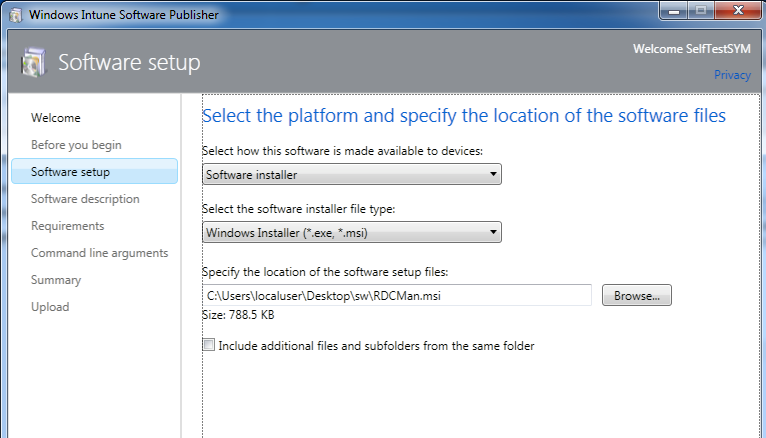Go to the Welcome step
The height and width of the screenshot is (438, 766).
[x=56, y=118]
